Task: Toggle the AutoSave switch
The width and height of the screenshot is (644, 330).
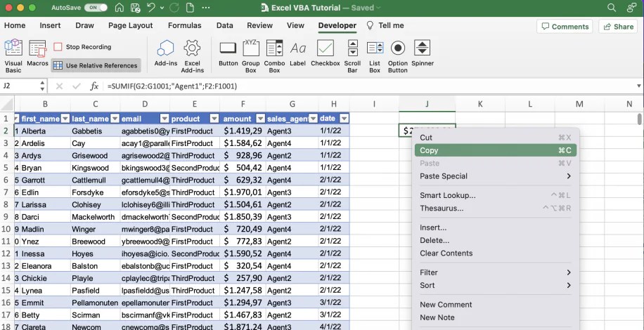Action: [x=96, y=8]
